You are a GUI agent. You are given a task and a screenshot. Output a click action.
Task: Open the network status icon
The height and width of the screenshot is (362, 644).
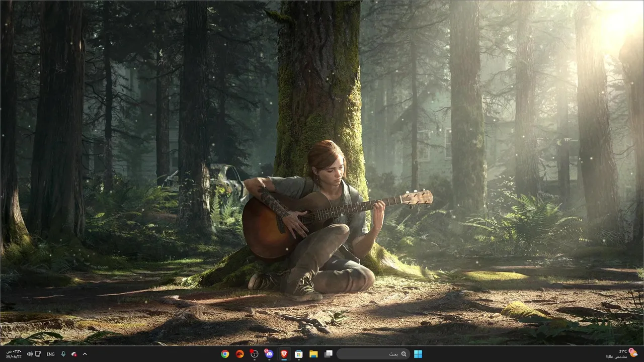38,354
